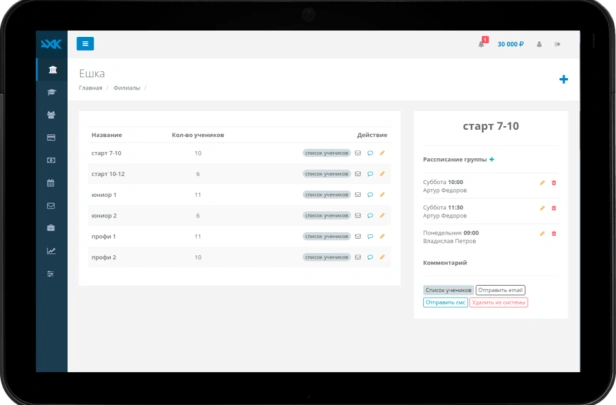Open список учеников for профи 2

click(x=327, y=257)
